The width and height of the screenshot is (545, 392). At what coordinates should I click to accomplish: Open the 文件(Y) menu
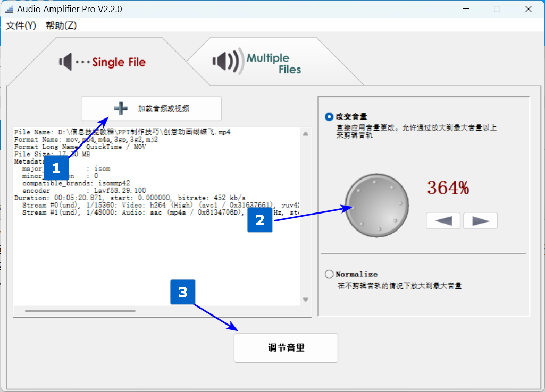pyautogui.click(x=21, y=25)
